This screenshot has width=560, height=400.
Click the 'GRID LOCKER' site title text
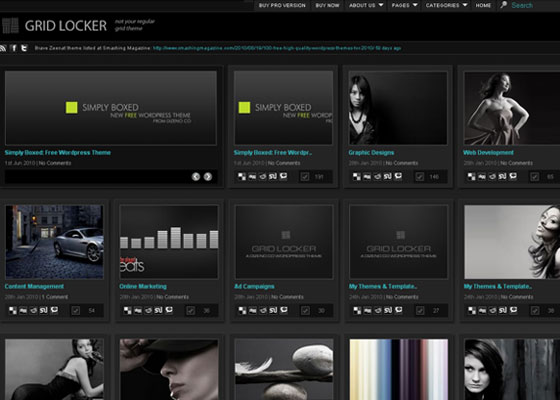[66, 26]
